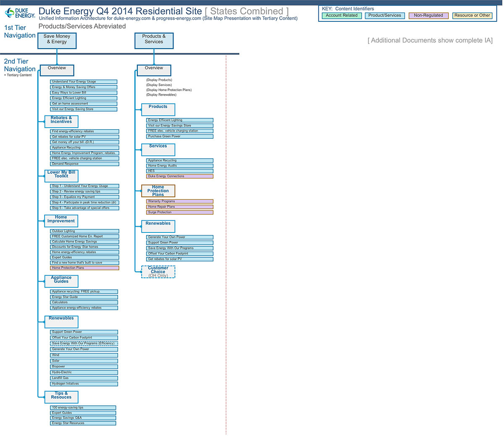Select FREE Customized Home En. Report item
The image size is (504, 436).
pyautogui.click(x=84, y=236)
